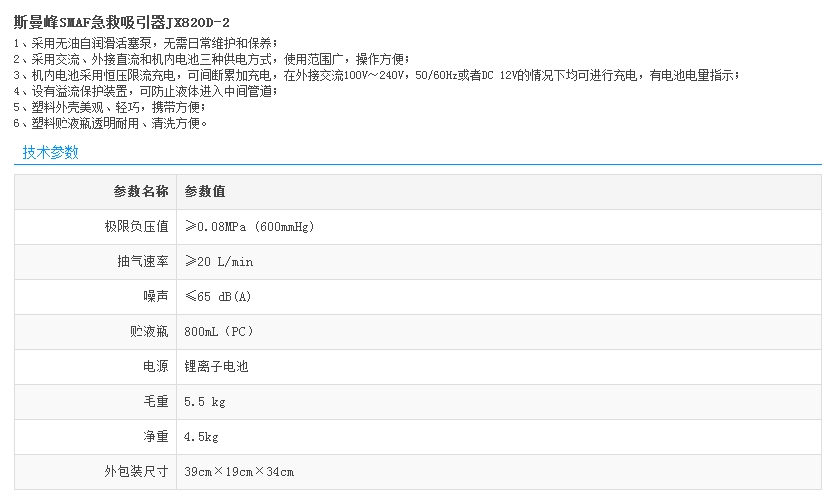Click the 技术参数 section tab

(x=50, y=153)
